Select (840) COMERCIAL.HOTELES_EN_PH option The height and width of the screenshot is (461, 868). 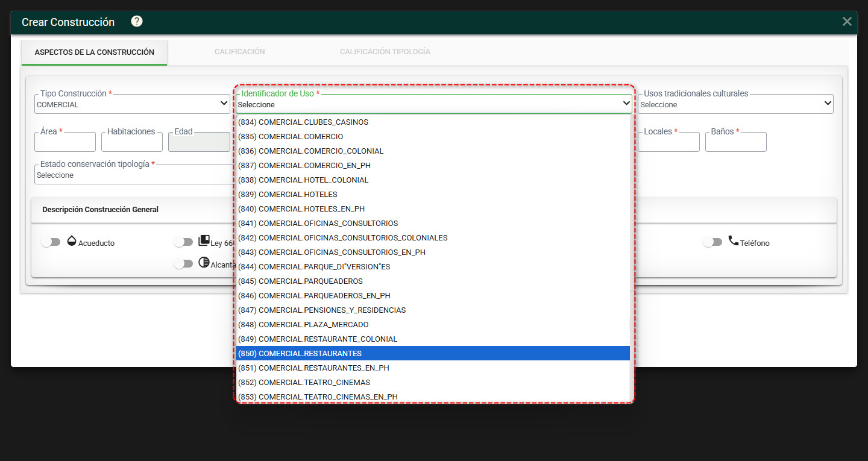tap(433, 209)
